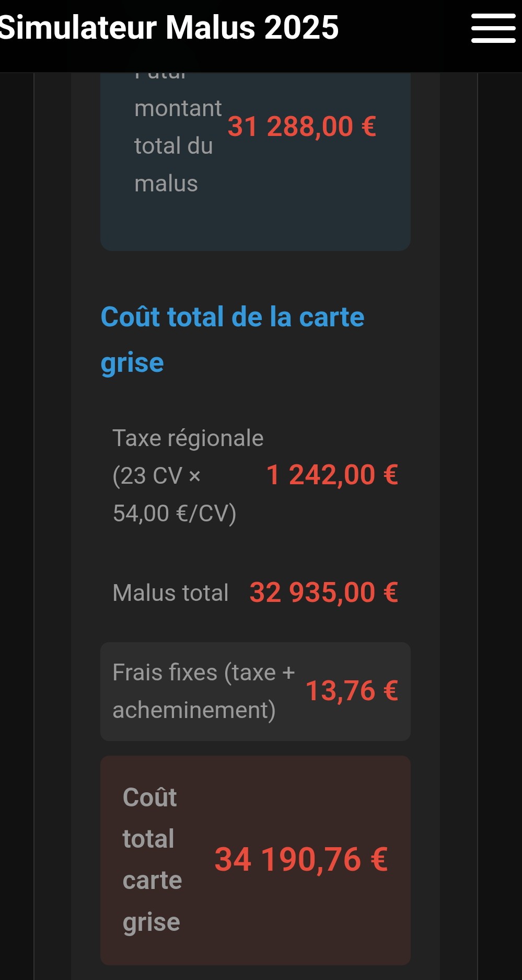Click the 'carte' word in the total card
Image resolution: width=522 pixels, height=980 pixels.
(152, 881)
